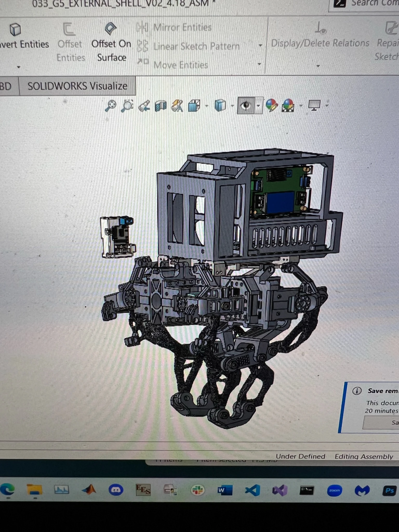399x532 pixels.
Task: Select the Offset Entities tool
Action: pos(70,43)
